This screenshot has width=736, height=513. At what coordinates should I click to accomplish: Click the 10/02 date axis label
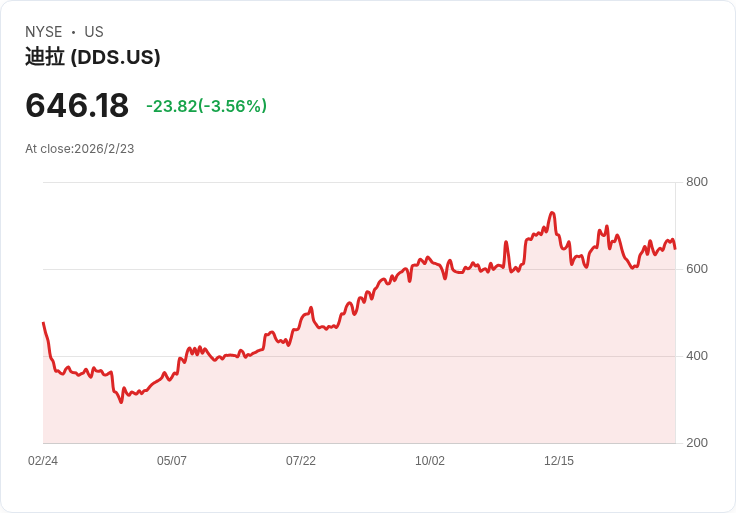430,461
